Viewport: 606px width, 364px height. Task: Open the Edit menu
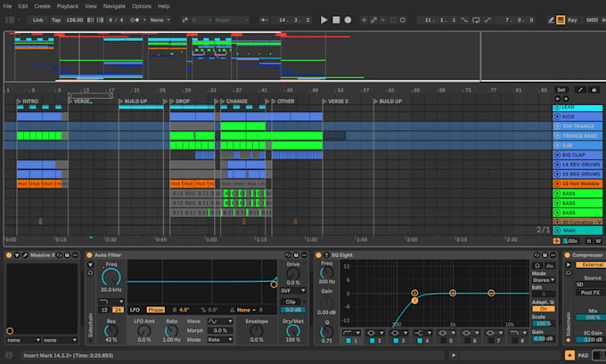(23, 6)
